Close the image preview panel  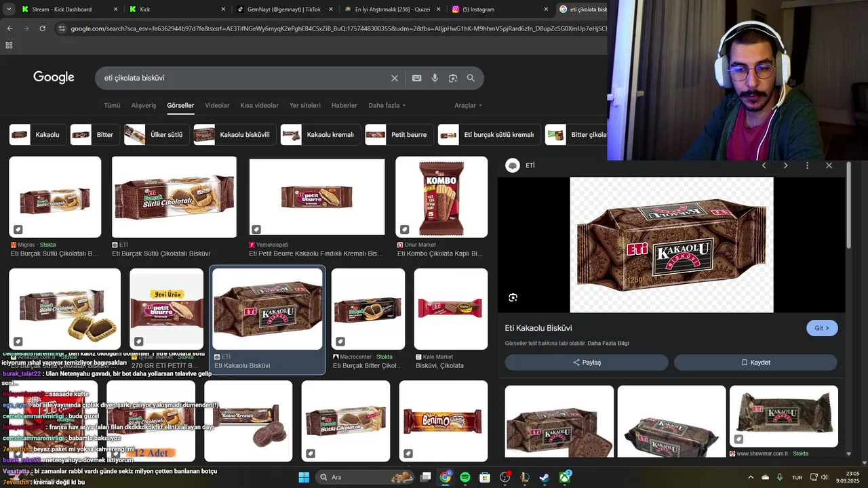[x=829, y=165]
